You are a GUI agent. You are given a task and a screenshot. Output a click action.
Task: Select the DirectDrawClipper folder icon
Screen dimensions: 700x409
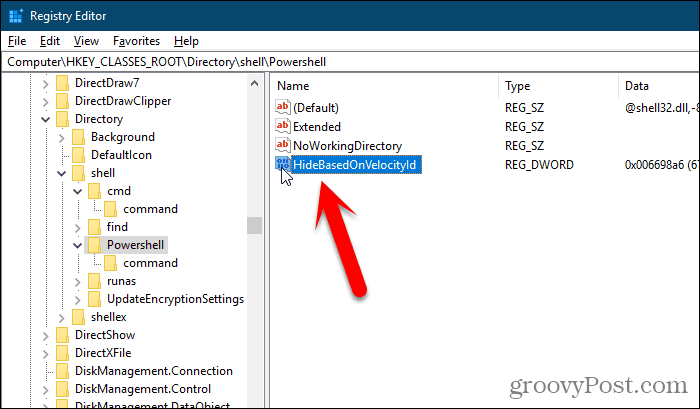(x=62, y=101)
